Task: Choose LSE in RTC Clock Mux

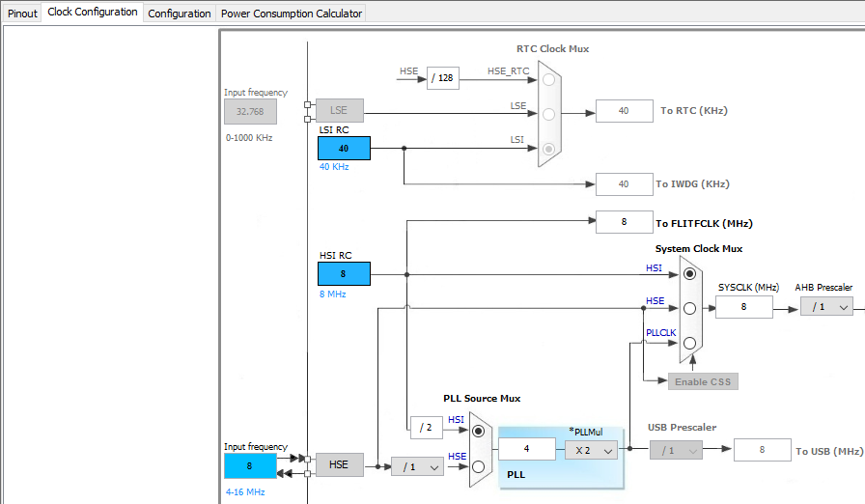Action: coord(548,114)
